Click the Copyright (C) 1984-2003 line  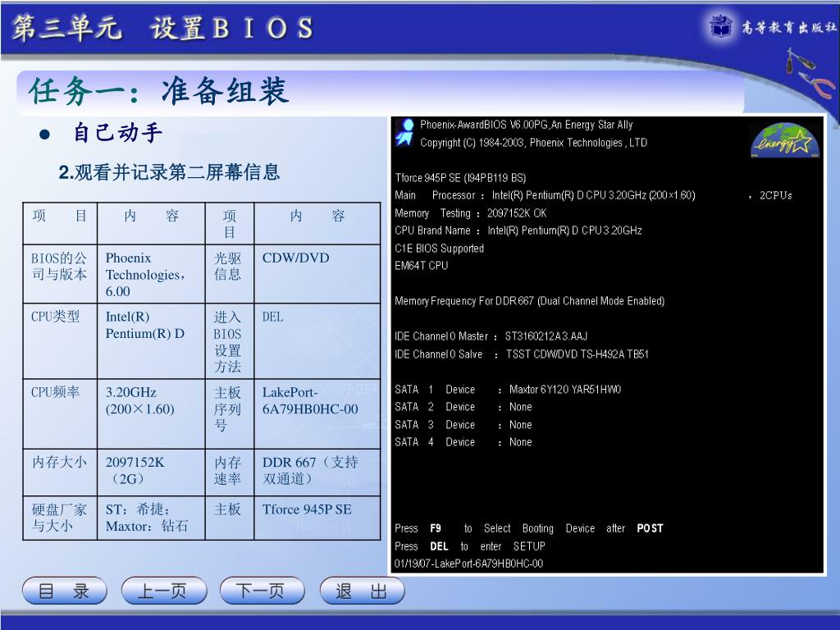tap(533, 143)
